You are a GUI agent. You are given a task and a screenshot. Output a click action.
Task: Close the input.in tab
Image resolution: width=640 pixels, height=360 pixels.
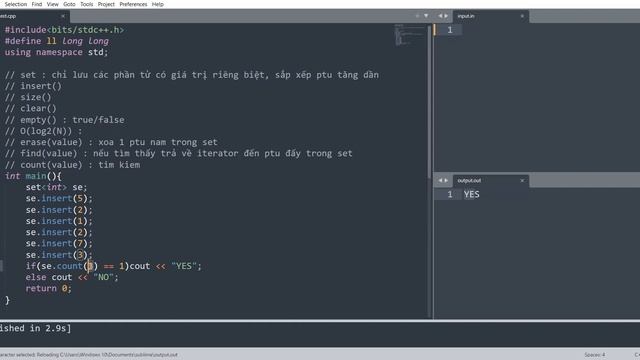click(522, 16)
